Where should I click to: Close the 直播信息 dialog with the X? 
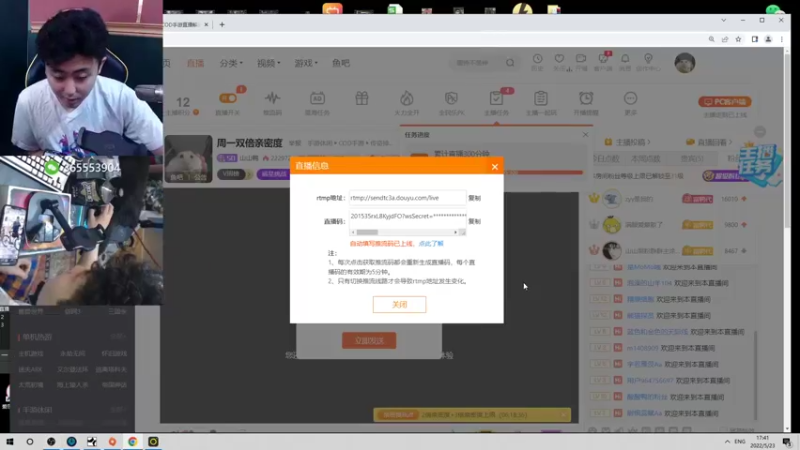tap(494, 167)
